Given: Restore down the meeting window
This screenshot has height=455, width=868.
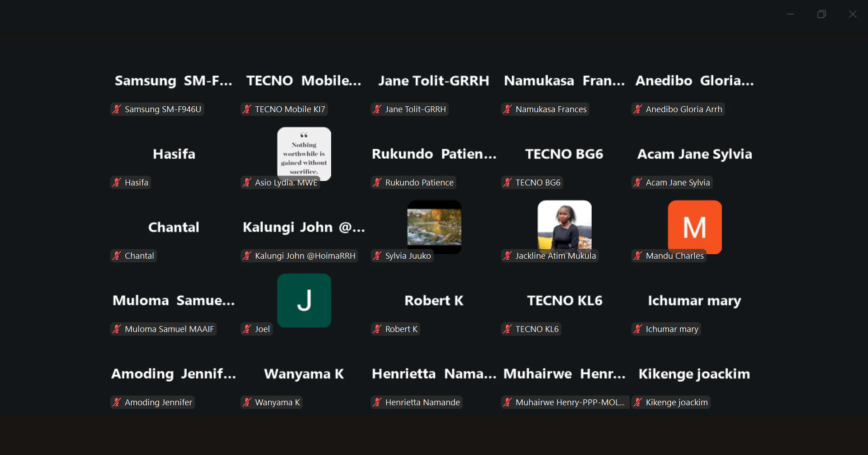Looking at the screenshot, I should click(821, 14).
